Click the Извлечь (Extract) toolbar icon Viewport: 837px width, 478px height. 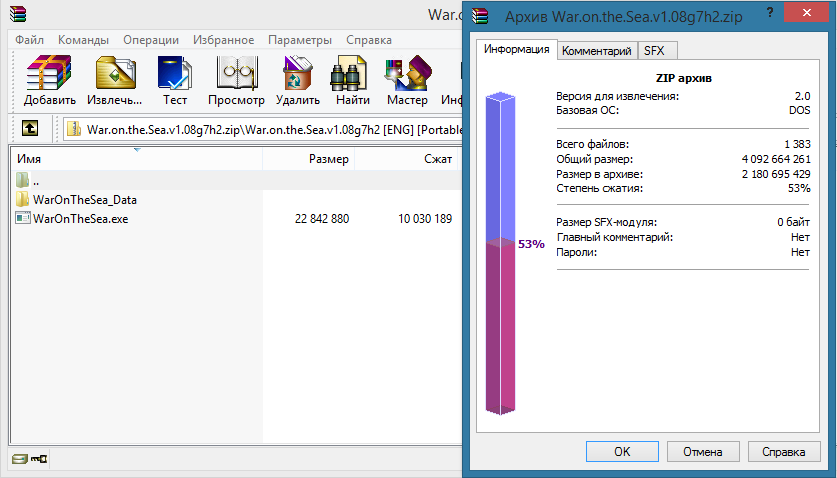tap(115, 73)
